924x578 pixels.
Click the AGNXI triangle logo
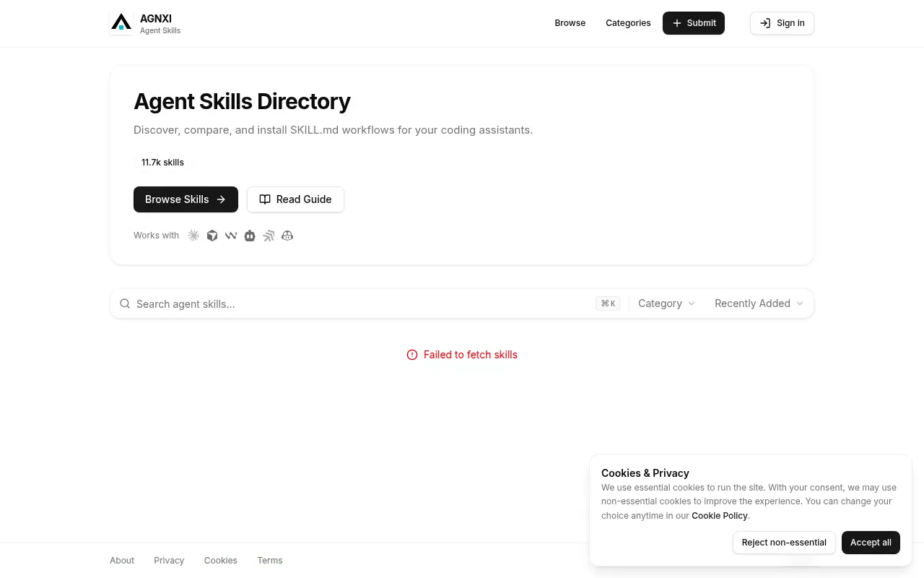[121, 23]
